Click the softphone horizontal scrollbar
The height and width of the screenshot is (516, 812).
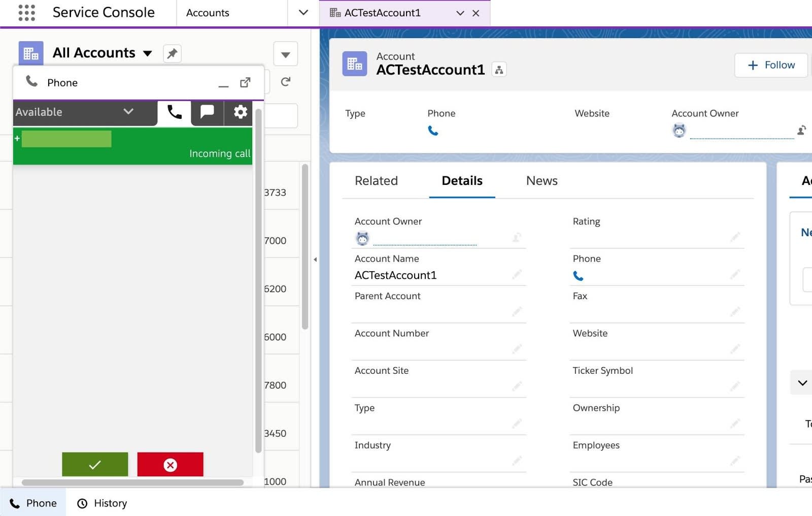pos(132,482)
